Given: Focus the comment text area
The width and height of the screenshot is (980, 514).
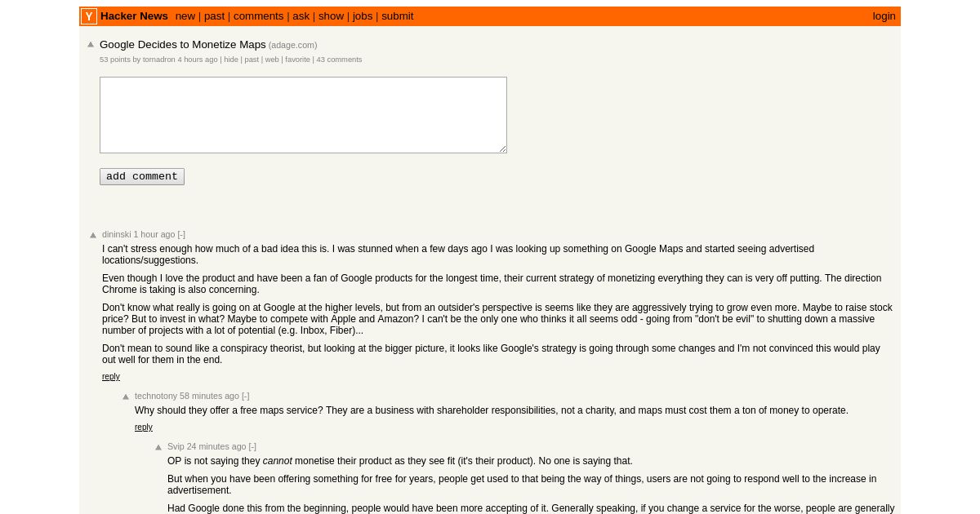Looking at the screenshot, I should click(303, 115).
